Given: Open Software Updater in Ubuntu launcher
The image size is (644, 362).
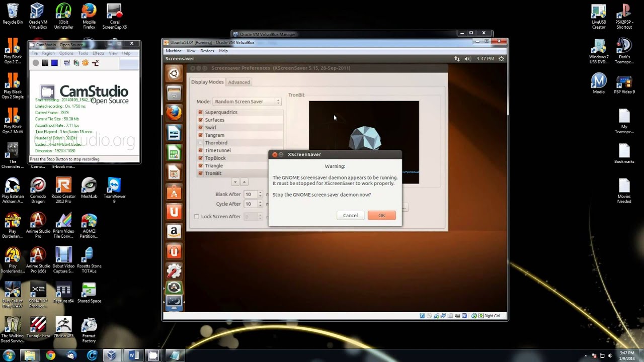Looking at the screenshot, I should (x=174, y=288).
